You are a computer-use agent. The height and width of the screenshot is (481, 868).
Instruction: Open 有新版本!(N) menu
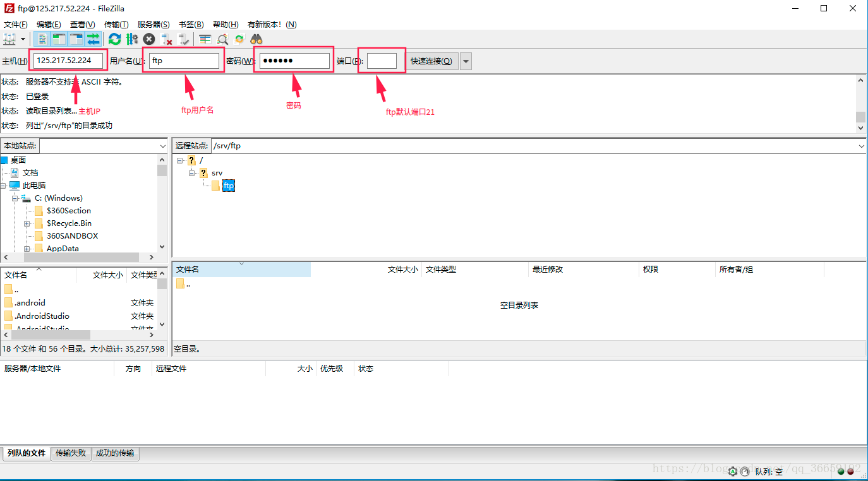pyautogui.click(x=272, y=24)
